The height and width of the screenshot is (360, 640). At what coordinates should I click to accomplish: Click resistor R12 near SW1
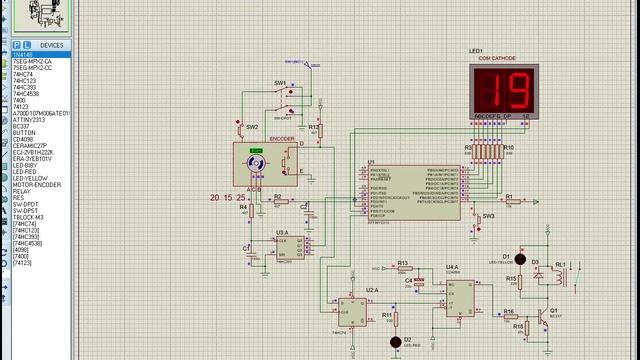click(320, 131)
